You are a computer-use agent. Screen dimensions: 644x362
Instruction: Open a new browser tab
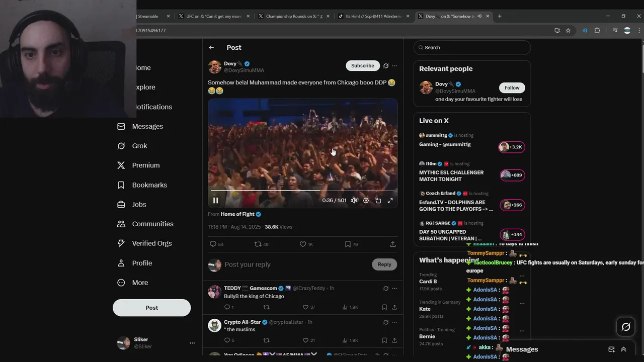[x=500, y=16]
